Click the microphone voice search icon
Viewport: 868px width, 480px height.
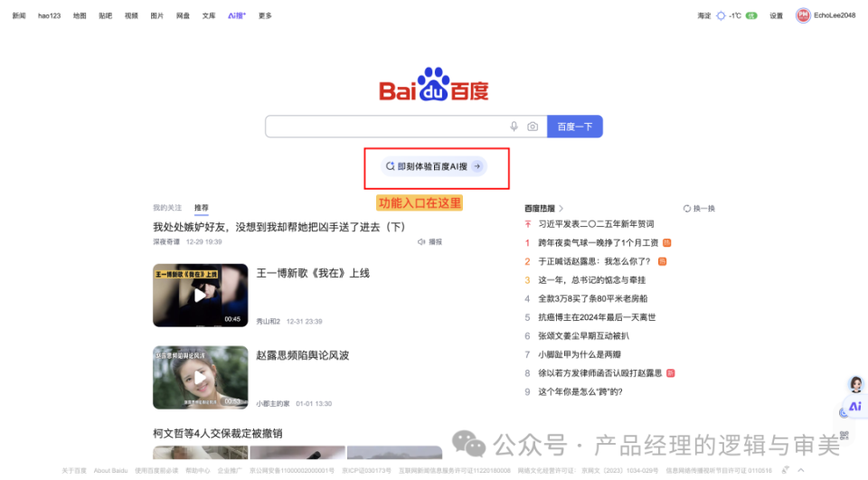click(x=514, y=127)
